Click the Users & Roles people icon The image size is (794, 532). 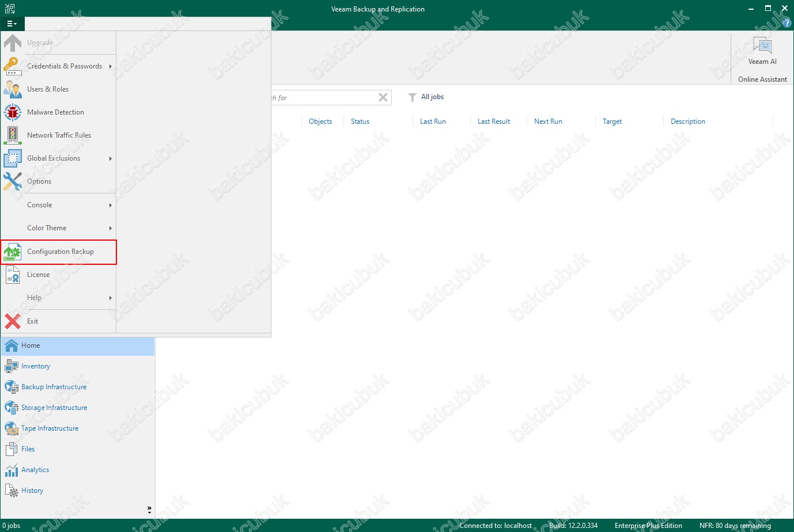click(x=12, y=89)
